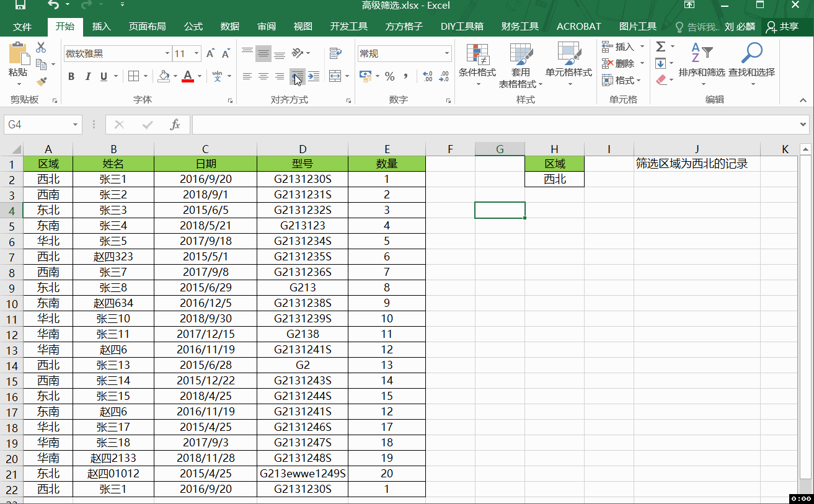This screenshot has height=504, width=814.
Task: Save the workbook with the floppy icon
Action: [x=20, y=6]
